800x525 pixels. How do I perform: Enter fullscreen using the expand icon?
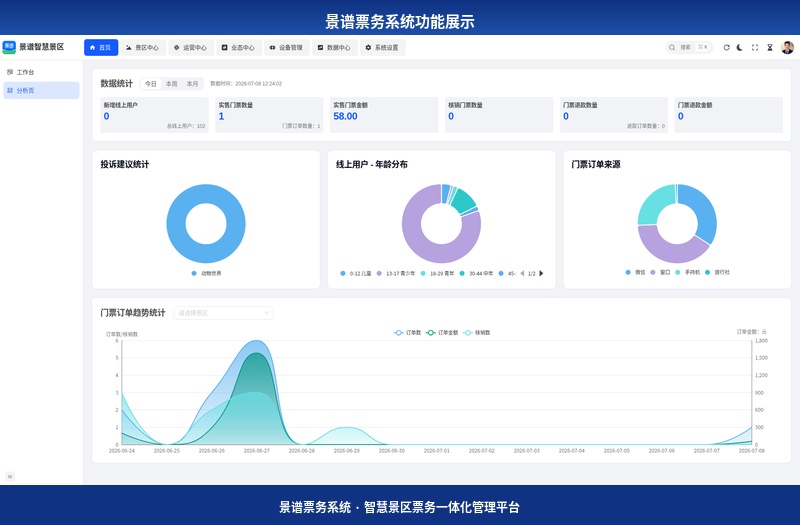[x=755, y=47]
